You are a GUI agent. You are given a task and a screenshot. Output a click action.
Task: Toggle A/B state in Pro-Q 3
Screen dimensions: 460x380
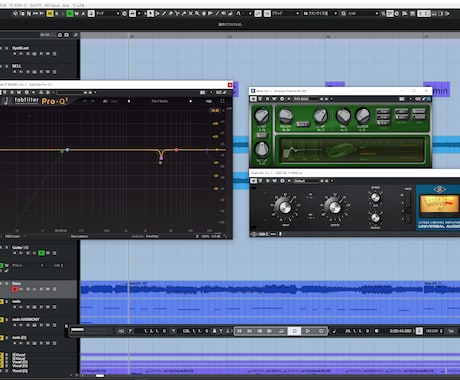coord(105,101)
